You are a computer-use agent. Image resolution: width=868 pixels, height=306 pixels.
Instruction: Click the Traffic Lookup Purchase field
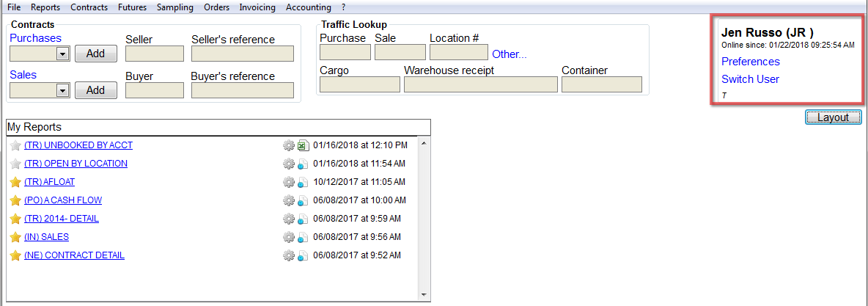345,52
